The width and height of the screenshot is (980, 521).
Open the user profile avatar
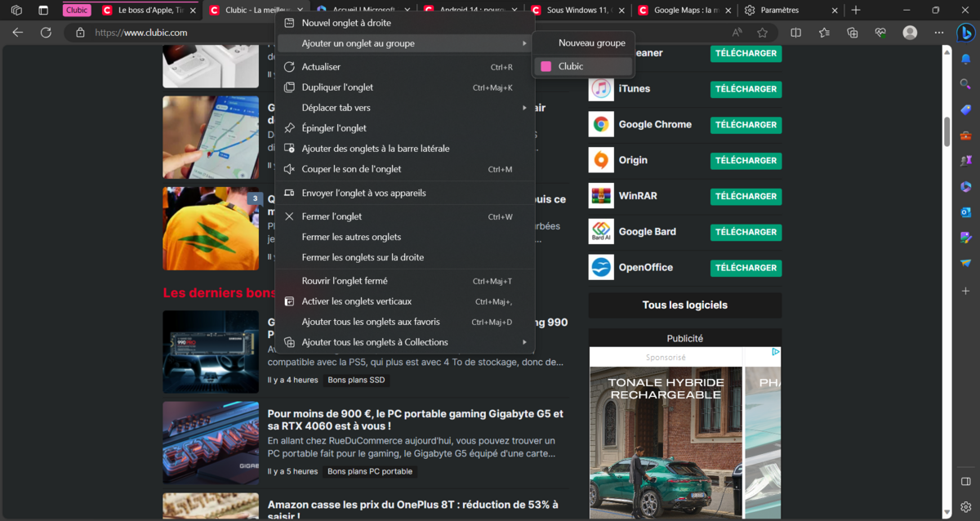click(910, 33)
